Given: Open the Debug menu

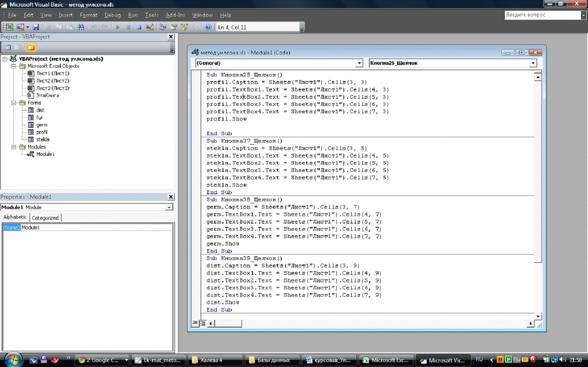Looking at the screenshot, I should coord(112,15).
